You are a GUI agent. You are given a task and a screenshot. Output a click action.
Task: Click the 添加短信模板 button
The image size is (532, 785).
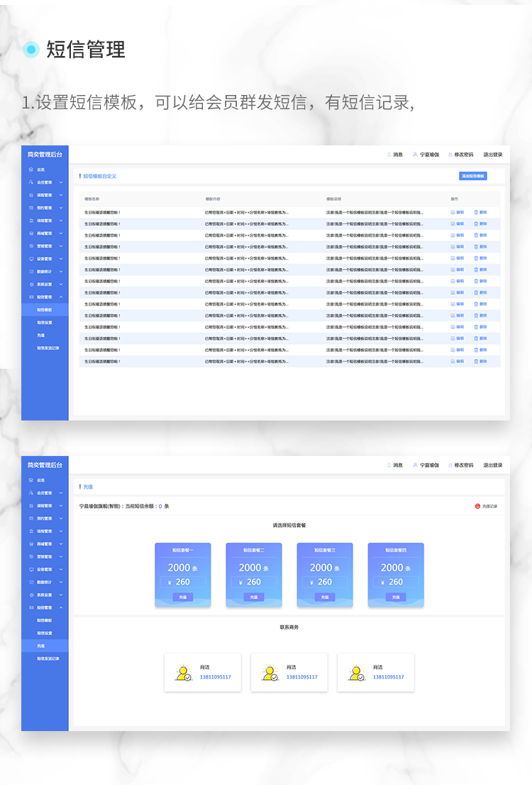point(472,176)
